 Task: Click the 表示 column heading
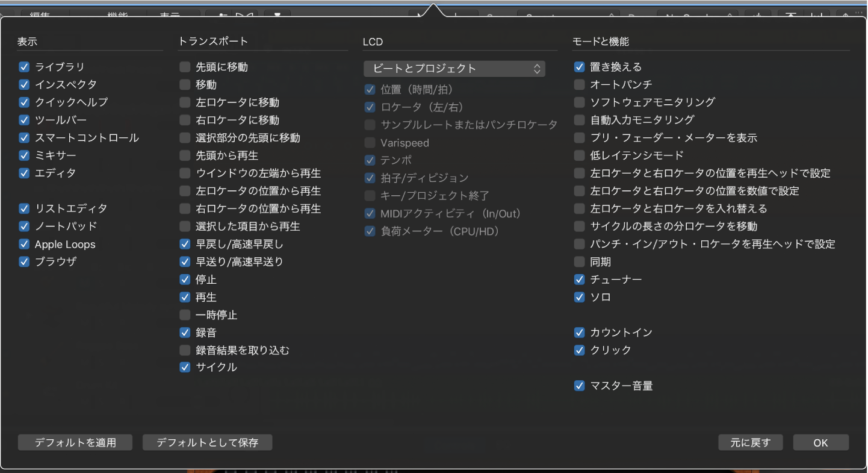[x=28, y=42]
